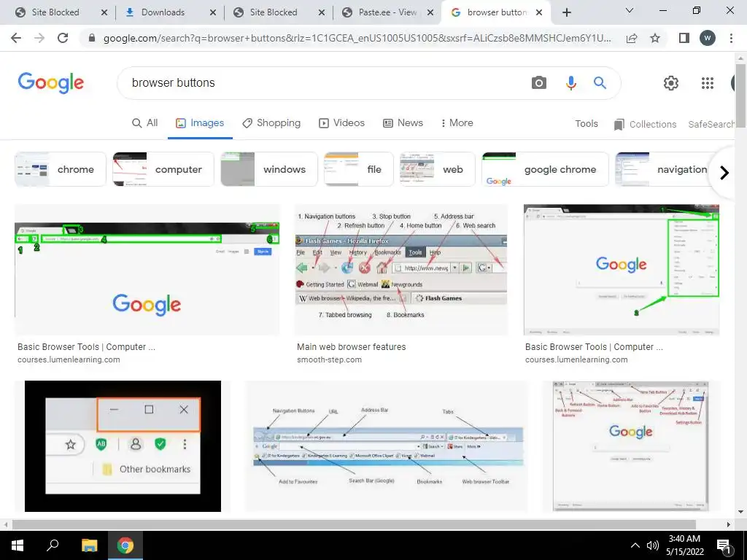Click the Google logo

51,83
